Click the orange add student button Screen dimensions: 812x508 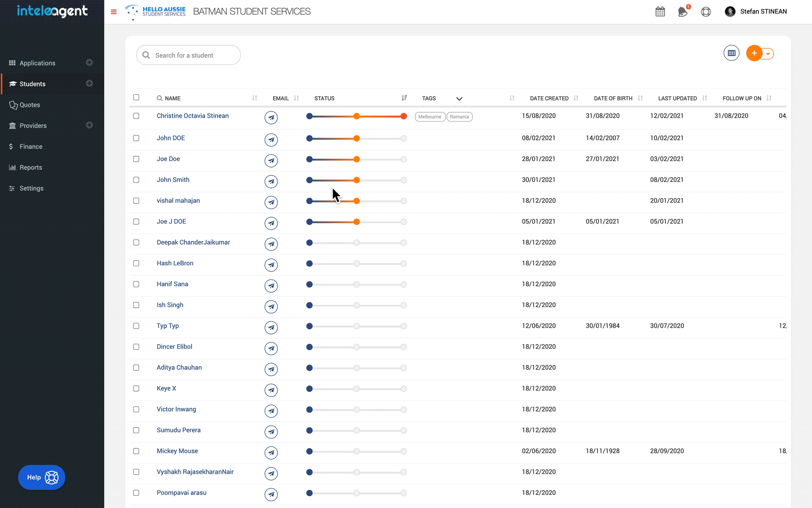click(x=754, y=53)
